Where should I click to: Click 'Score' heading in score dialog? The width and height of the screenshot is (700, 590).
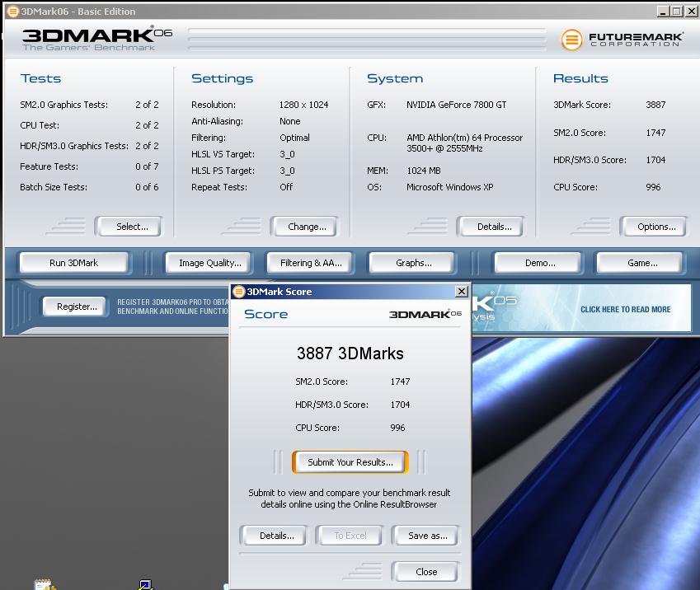pyautogui.click(x=265, y=314)
